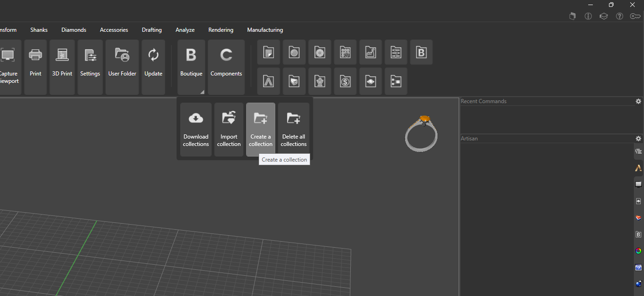This screenshot has width=644, height=296.
Task: Open Artisan panel gear settings
Action: click(638, 139)
